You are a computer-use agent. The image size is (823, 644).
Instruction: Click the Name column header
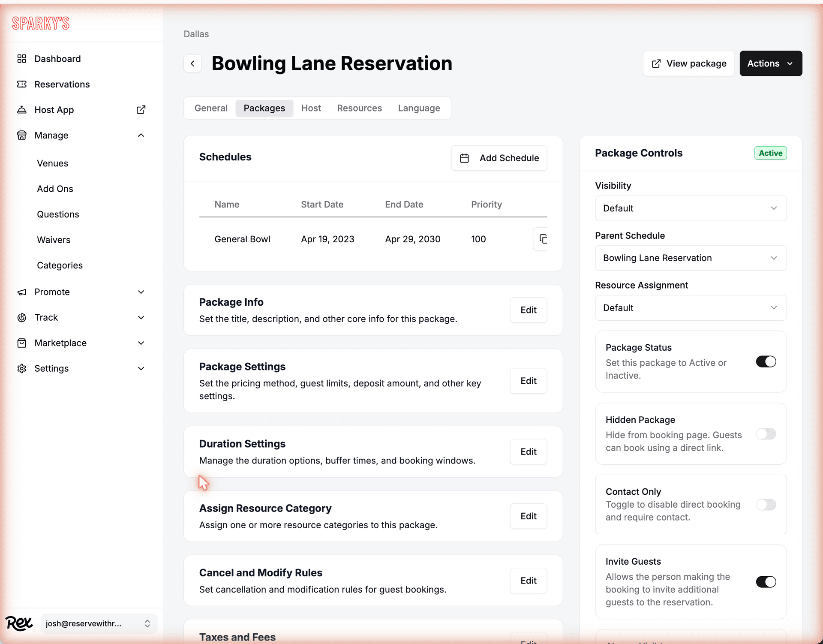click(227, 205)
